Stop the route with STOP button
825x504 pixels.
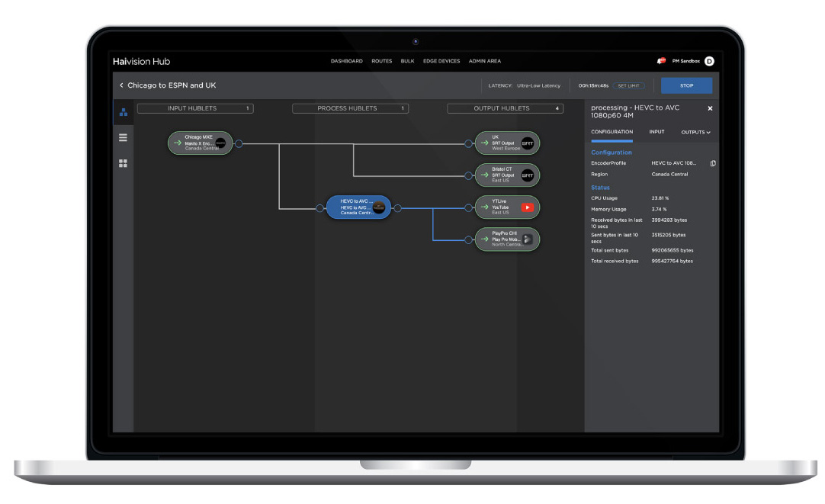(x=687, y=85)
